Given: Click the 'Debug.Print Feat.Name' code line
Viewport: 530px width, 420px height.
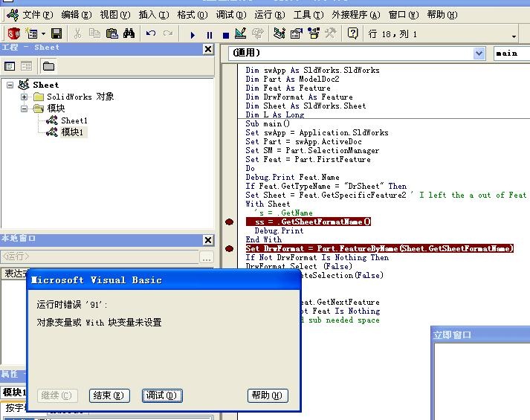Looking at the screenshot, I should pyautogui.click(x=292, y=178).
